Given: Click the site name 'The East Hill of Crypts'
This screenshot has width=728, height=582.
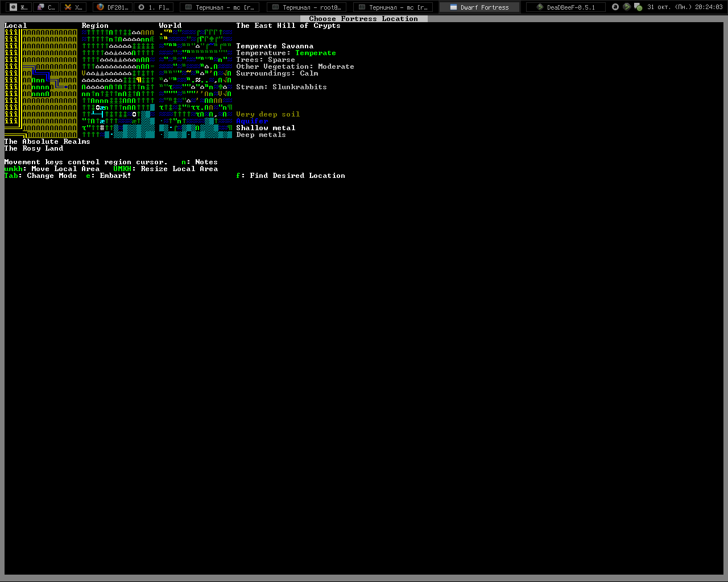Looking at the screenshot, I should [289, 26].
